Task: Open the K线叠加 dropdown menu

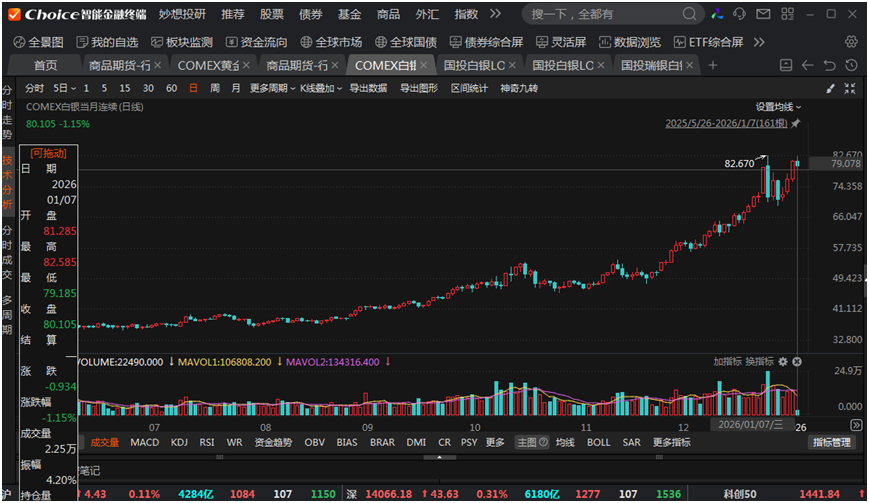Action: [x=320, y=88]
